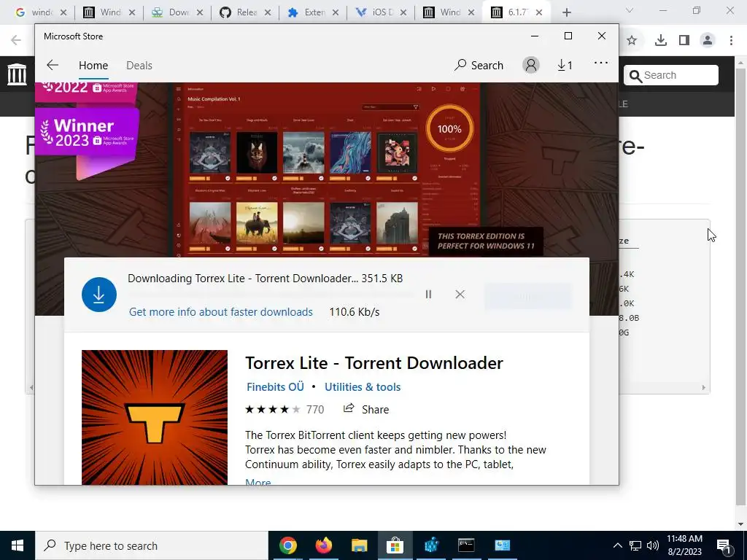The width and height of the screenshot is (747, 560).
Task: Open the last taskbar window app
Action: tap(502, 545)
